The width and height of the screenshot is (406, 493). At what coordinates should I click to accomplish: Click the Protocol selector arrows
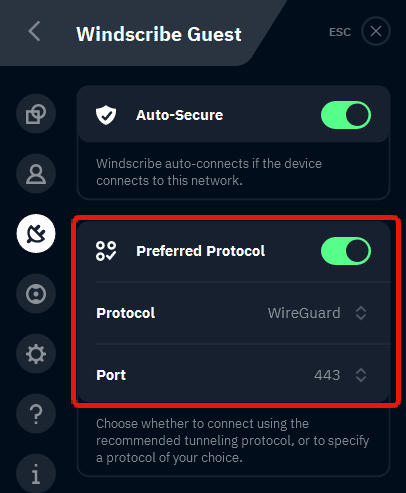coord(361,313)
